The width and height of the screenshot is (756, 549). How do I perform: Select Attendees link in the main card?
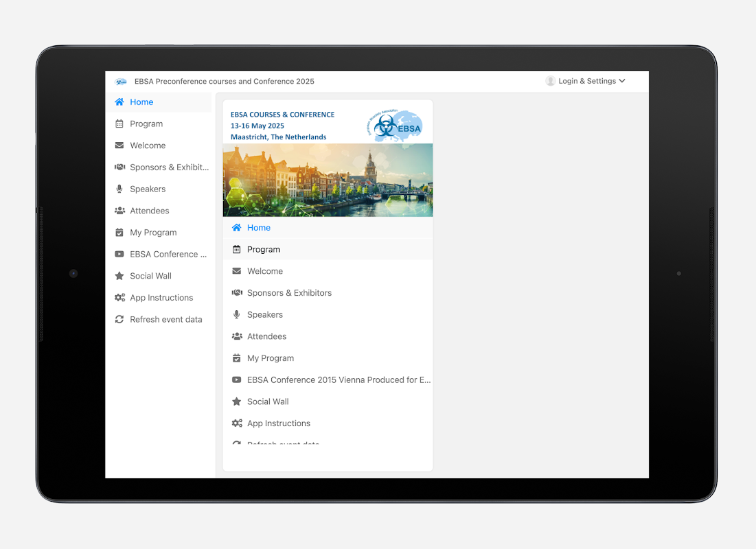328,336
